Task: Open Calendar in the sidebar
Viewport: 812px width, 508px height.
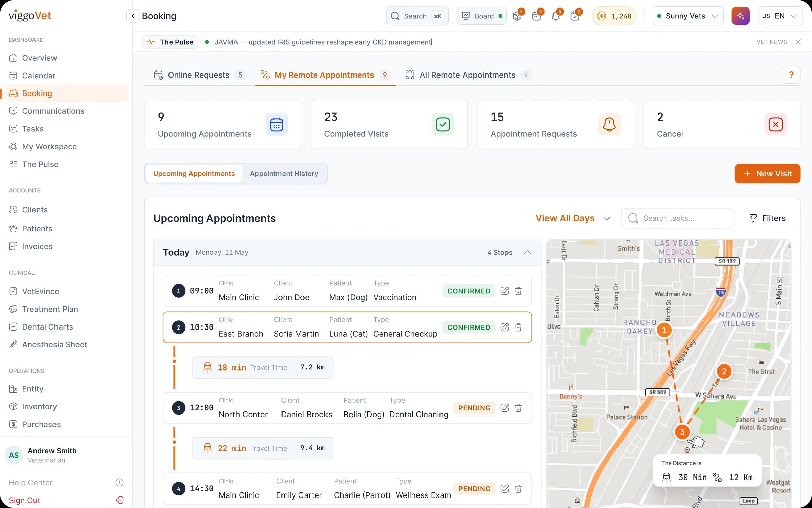Action: coord(66,76)
